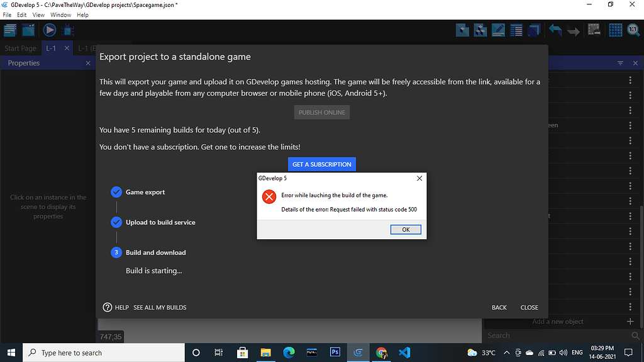Toggle the grid icon in toolbar

[615, 30]
